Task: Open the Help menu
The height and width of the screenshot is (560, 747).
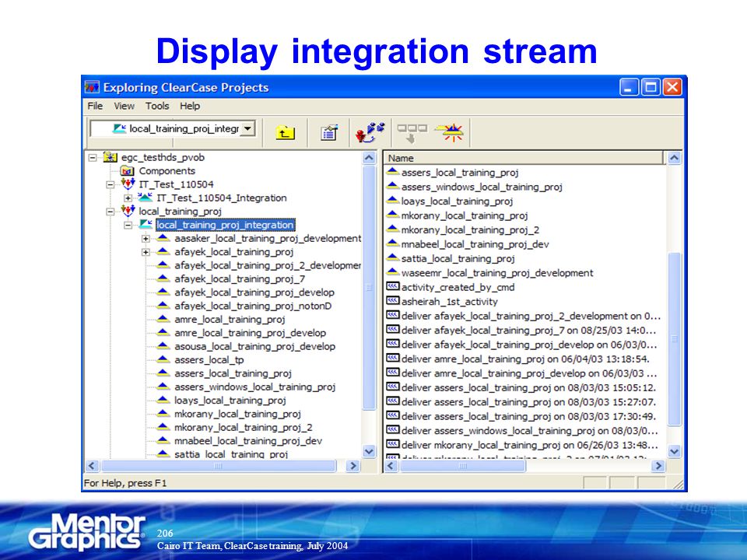Action: coord(190,107)
